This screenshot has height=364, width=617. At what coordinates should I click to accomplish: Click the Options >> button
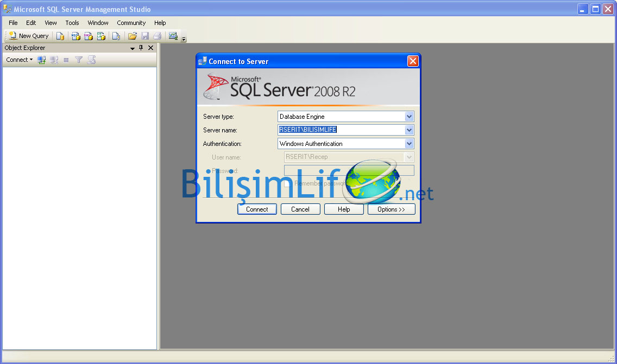pyautogui.click(x=391, y=209)
